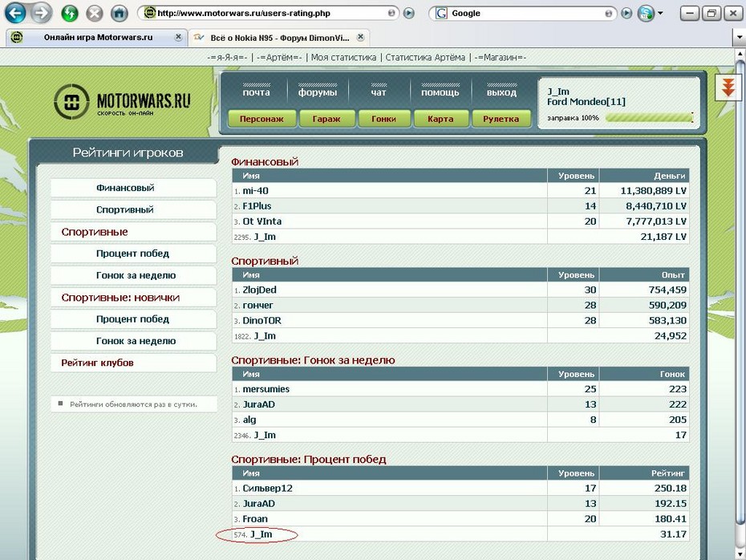
Task: Open the -=Магазин=- link
Action: pos(500,58)
